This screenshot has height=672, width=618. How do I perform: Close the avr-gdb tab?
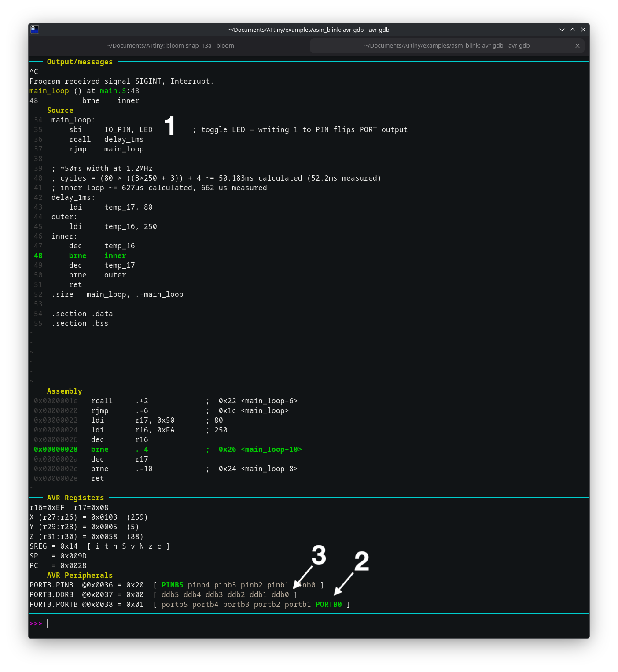(x=578, y=46)
